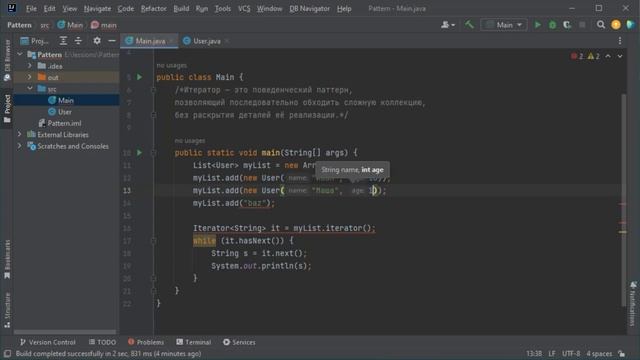Click main method breadcrumb
This screenshot has height=360, width=640.
pos(104,25)
